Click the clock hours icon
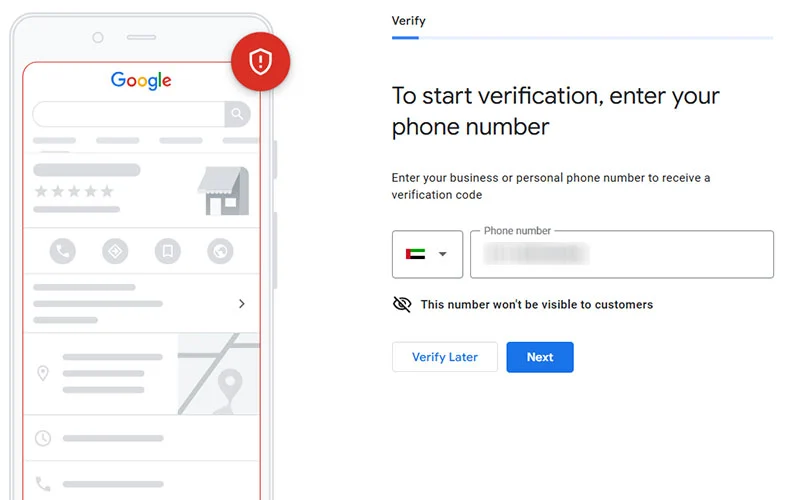 pos(43,438)
